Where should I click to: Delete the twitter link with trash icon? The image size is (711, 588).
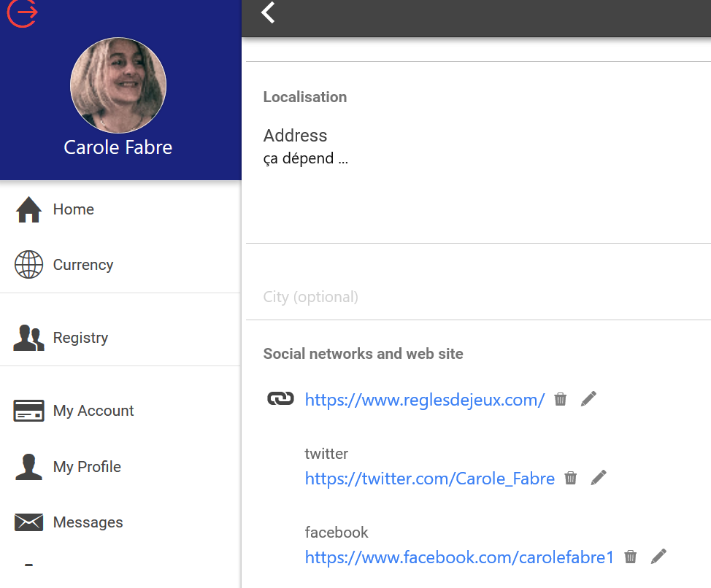(570, 478)
